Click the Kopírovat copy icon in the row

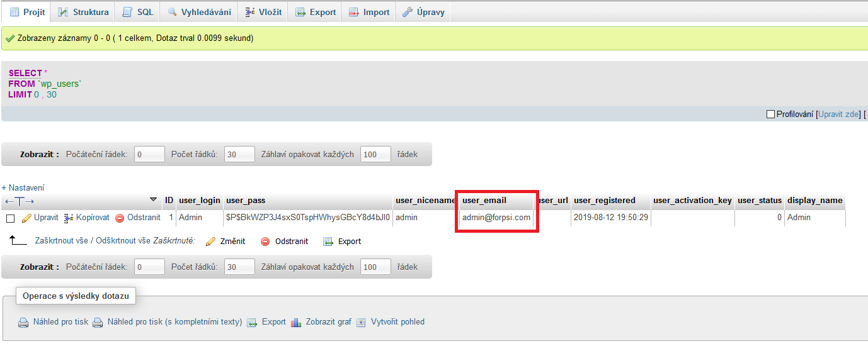tap(69, 218)
